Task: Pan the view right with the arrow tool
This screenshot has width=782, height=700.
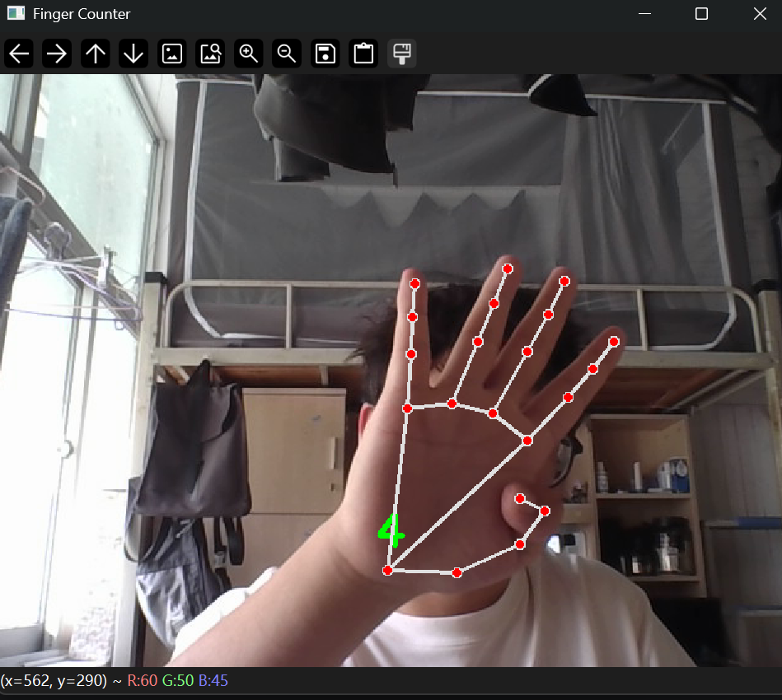Action: click(x=57, y=54)
